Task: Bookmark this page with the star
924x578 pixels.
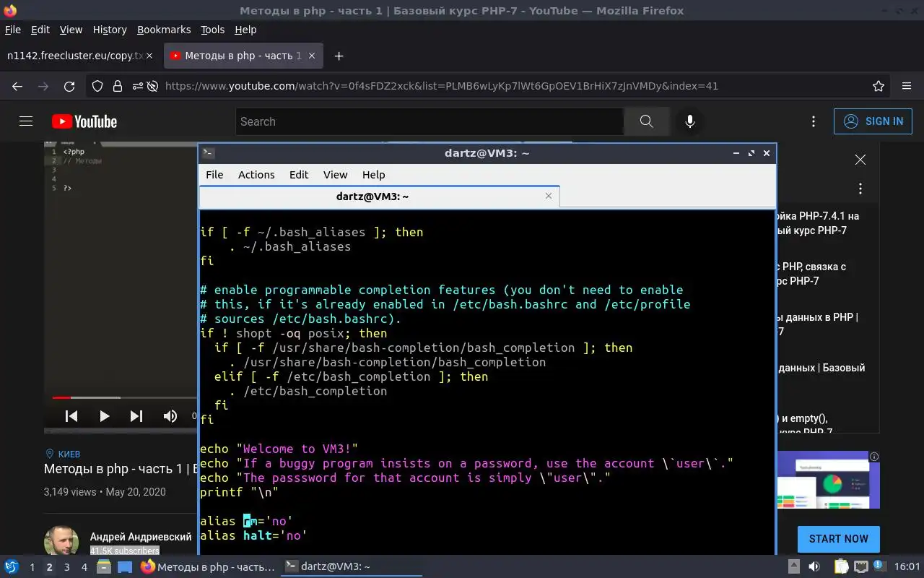Action: 879,86
